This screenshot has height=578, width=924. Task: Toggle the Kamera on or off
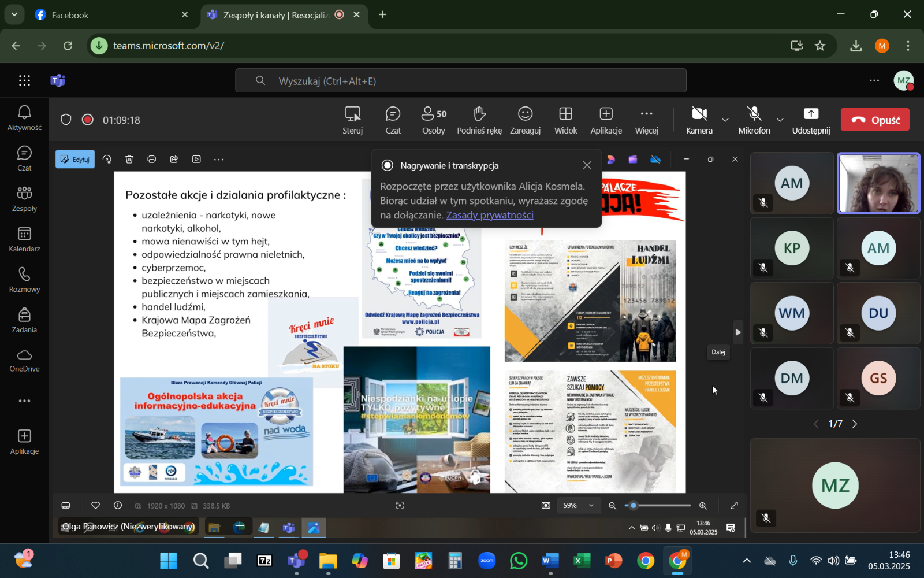[699, 120]
